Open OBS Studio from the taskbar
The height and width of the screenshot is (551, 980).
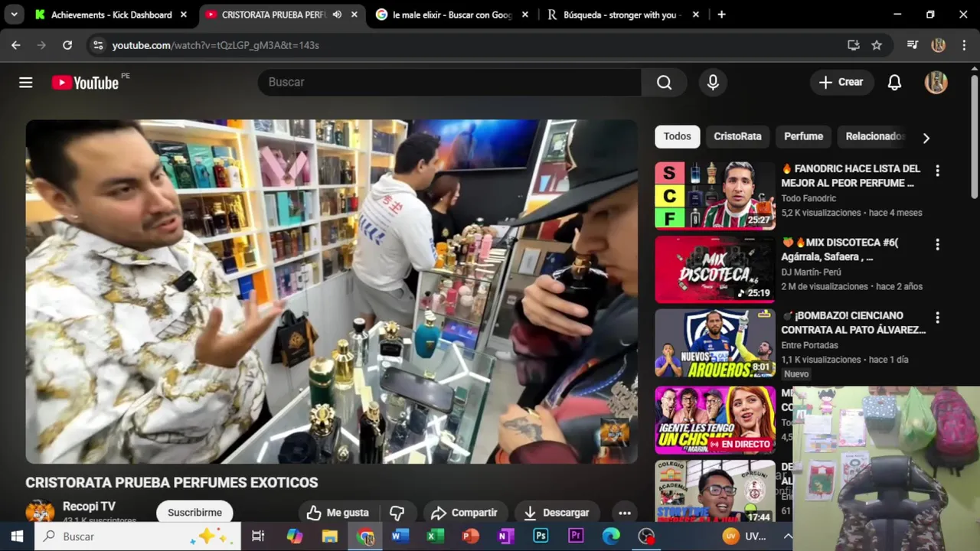(647, 536)
